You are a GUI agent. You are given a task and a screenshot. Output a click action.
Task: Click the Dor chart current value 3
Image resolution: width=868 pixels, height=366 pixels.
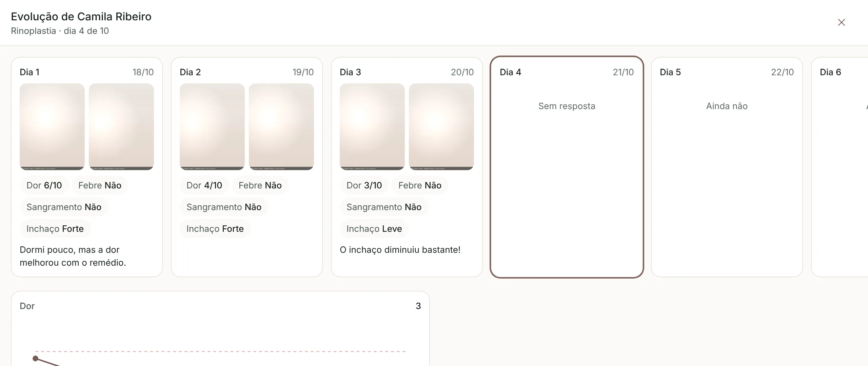[x=418, y=306]
